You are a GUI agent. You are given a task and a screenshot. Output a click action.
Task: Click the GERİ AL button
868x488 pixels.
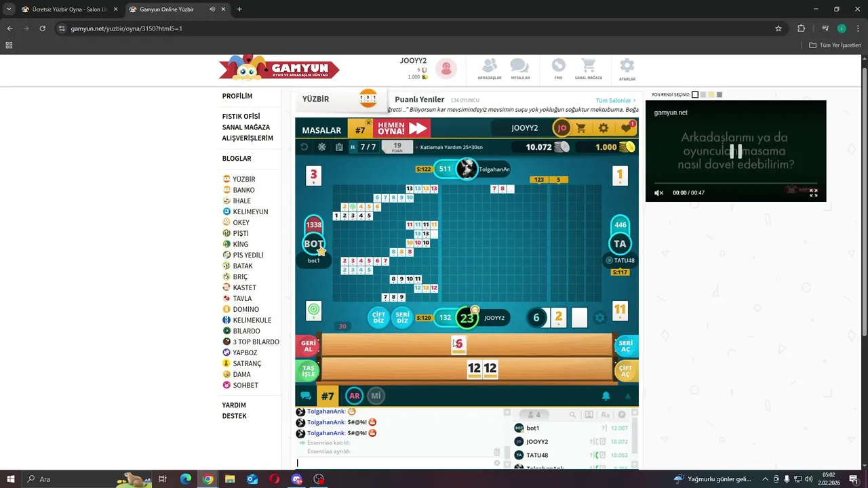pyautogui.click(x=309, y=346)
